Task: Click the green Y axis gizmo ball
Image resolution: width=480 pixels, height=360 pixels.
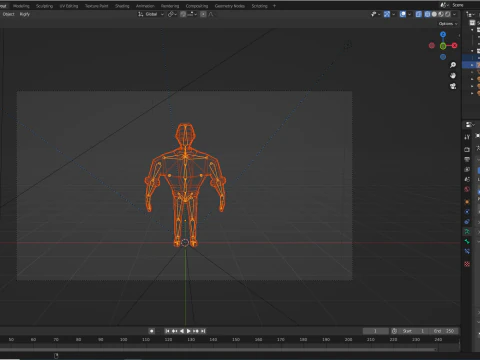Action: coord(443,46)
